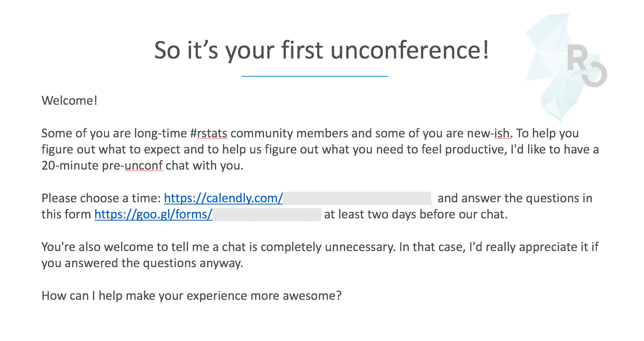This screenshot has width=644, height=341.
Task: Click the redacted area after the calendly link
Action: pyautogui.click(x=357, y=198)
